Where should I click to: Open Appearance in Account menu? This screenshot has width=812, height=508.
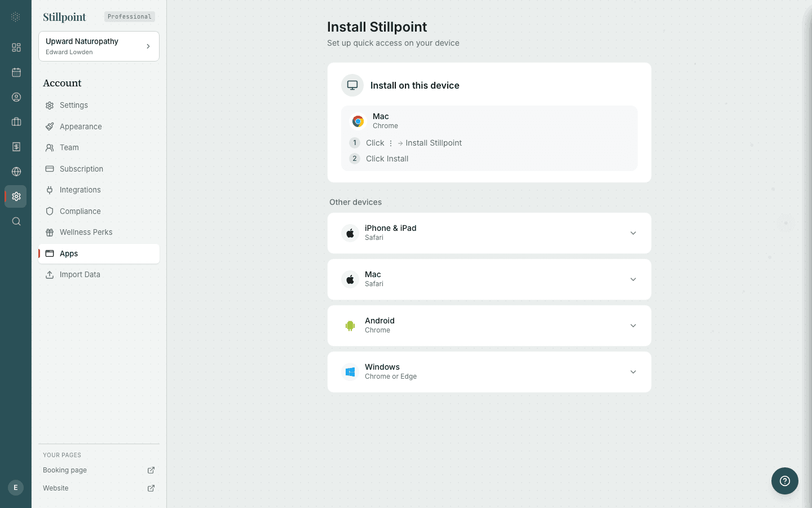[x=99, y=126]
